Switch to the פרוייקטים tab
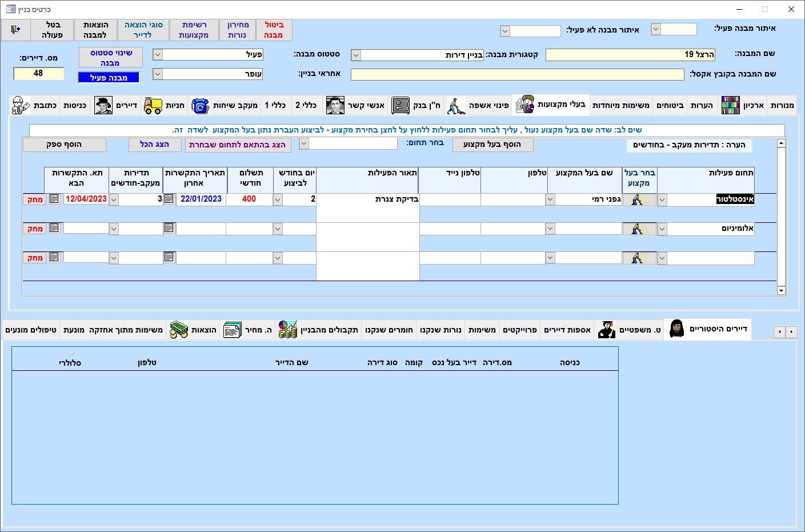Image resolution: width=805 pixels, height=532 pixels. pyautogui.click(x=520, y=330)
